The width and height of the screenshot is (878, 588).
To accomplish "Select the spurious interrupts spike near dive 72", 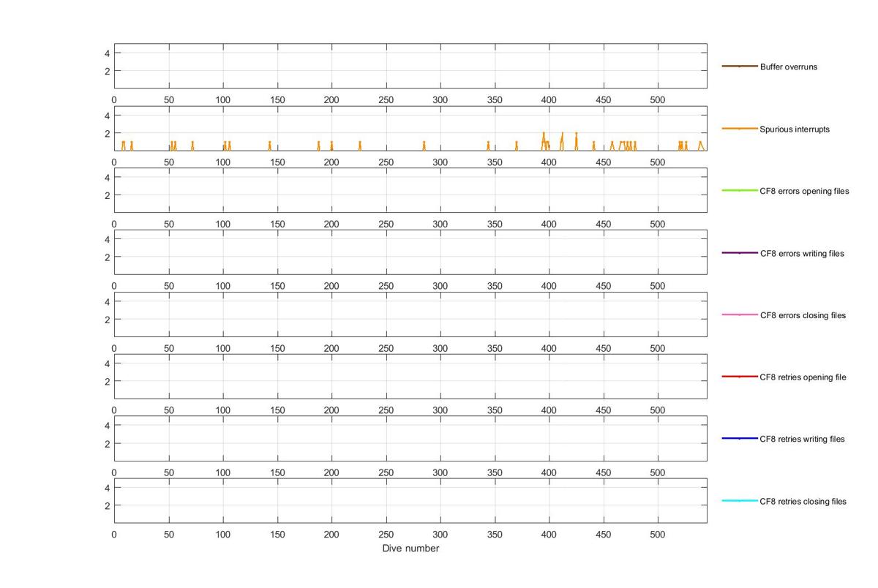I will tap(192, 146).
